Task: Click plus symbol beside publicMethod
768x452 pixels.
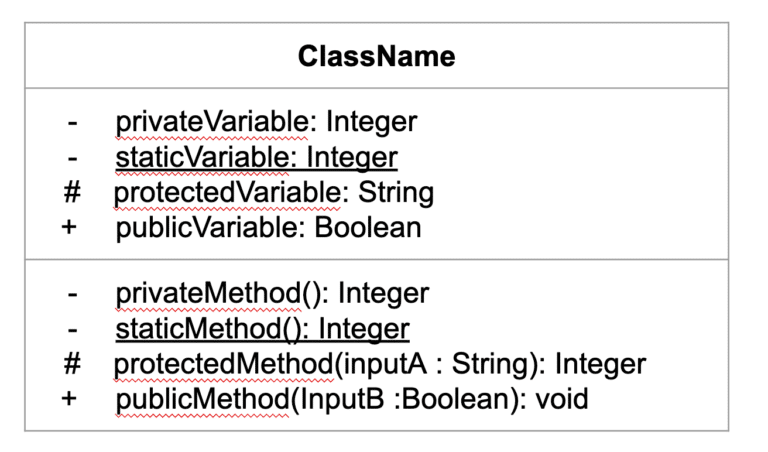Action: click(70, 400)
